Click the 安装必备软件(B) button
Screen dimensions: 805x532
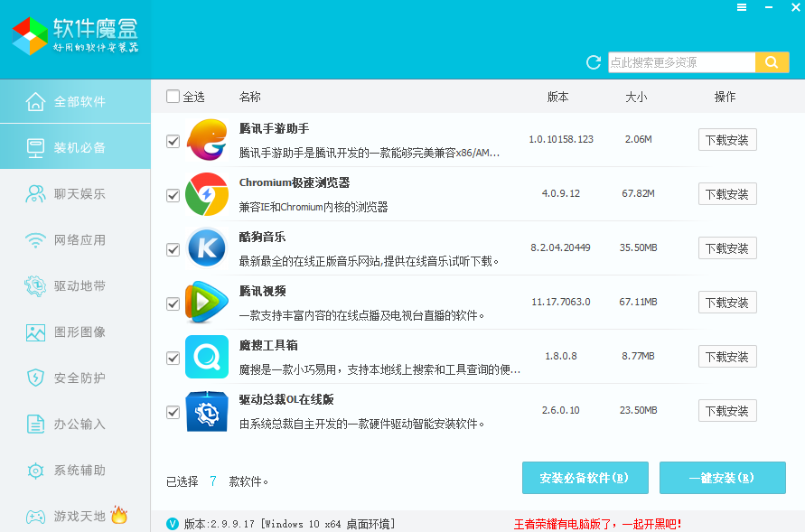(585, 478)
